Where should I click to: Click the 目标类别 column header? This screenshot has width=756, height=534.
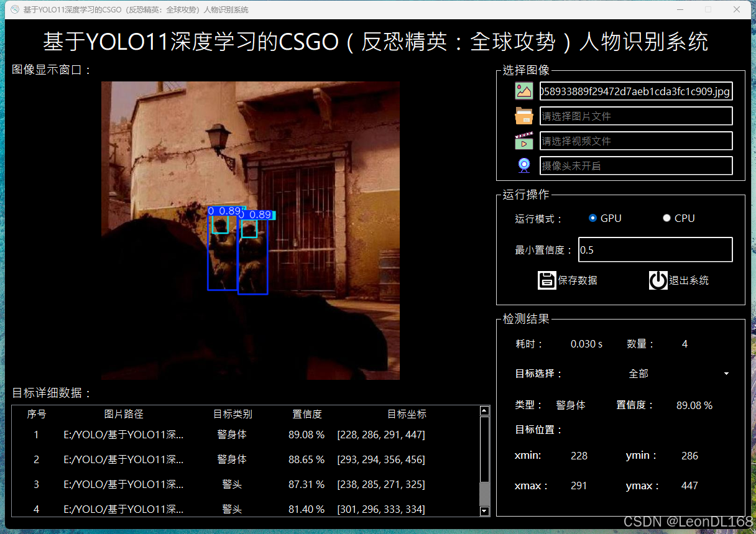click(x=233, y=414)
